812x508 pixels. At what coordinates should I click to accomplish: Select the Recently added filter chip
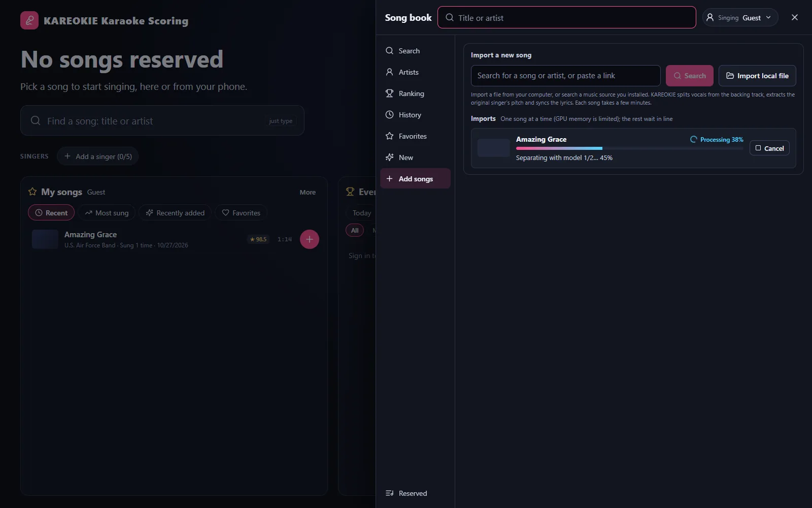click(x=175, y=213)
